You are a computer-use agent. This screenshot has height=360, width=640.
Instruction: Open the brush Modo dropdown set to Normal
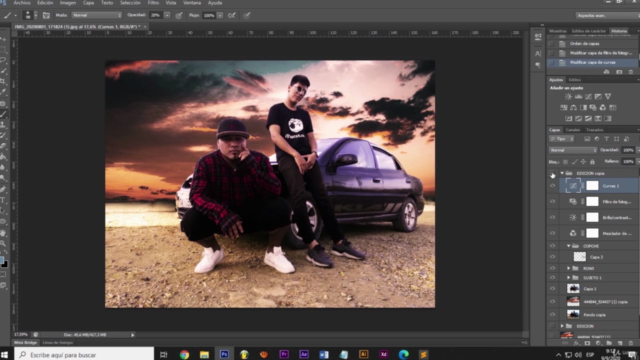[96, 15]
